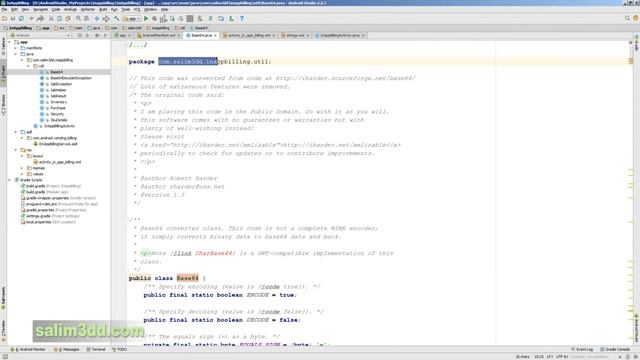Expand the values folder node
640x360 pixels.
[22, 174]
